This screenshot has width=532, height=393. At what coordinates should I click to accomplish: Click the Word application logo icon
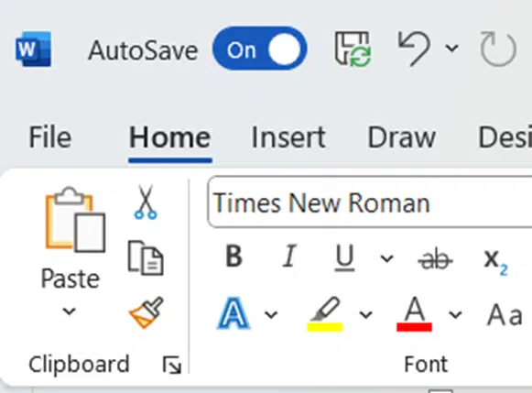pos(33,49)
